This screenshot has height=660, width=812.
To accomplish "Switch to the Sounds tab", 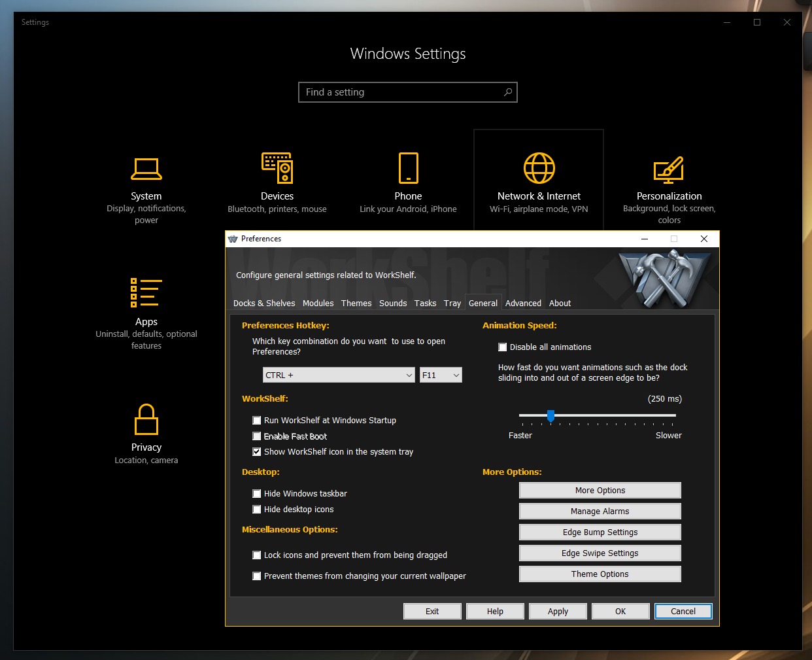I will click(x=393, y=304).
